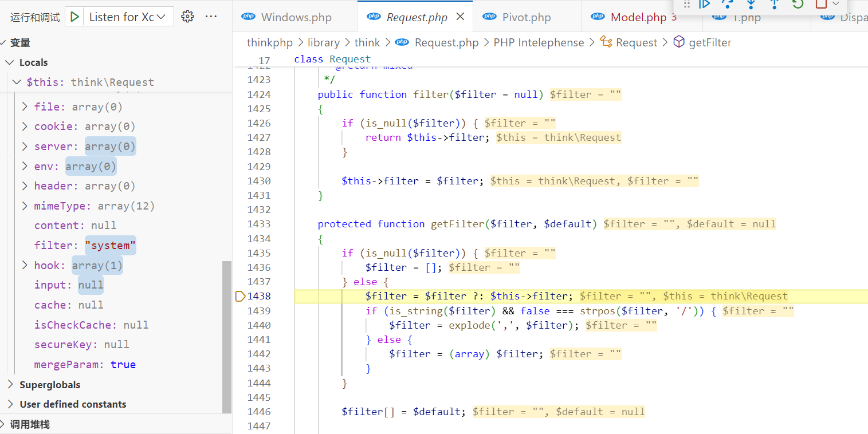This screenshot has height=434, width=868.
Task: Open launch.json via the gear icon
Action: point(187,17)
